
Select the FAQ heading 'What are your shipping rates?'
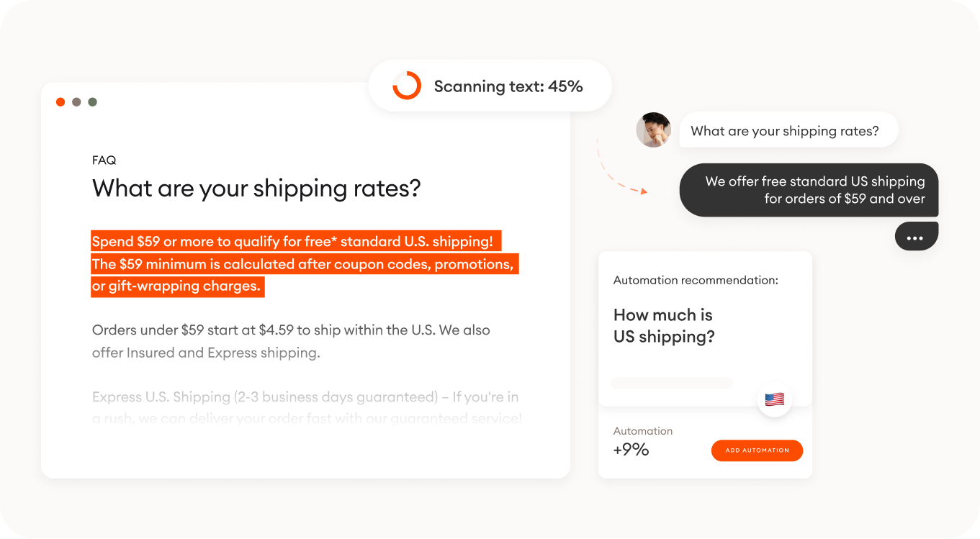pos(257,188)
